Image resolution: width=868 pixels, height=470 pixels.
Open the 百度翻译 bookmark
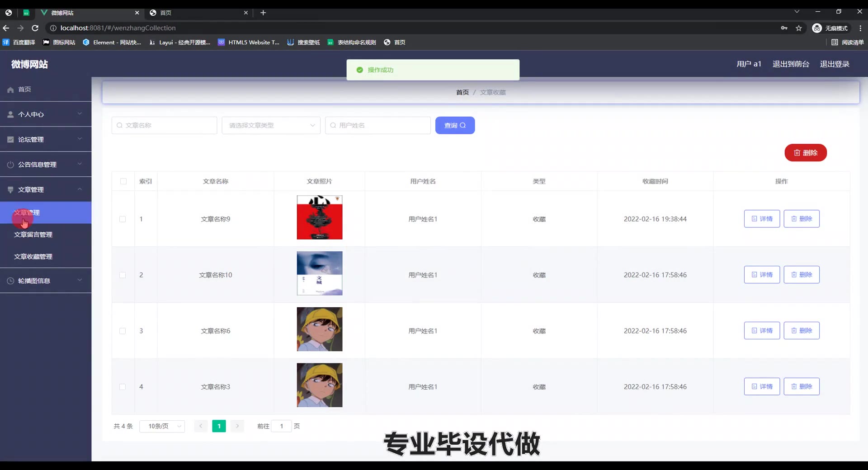[19, 42]
